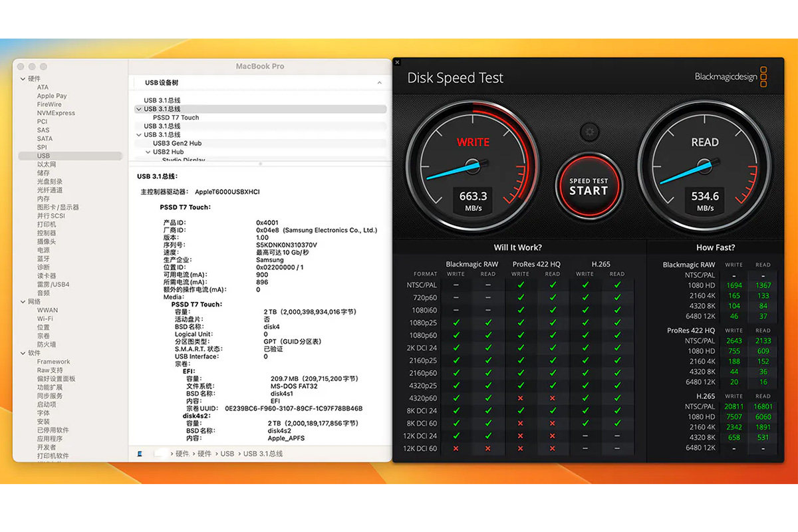798x532 pixels.
Task: Close the Disk Speed Test window
Action: pyautogui.click(x=398, y=63)
